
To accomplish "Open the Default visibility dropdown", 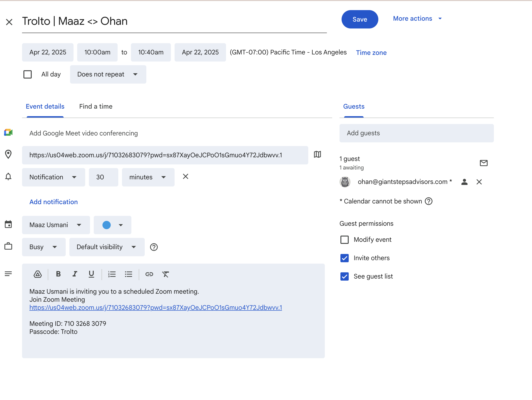I will point(107,247).
